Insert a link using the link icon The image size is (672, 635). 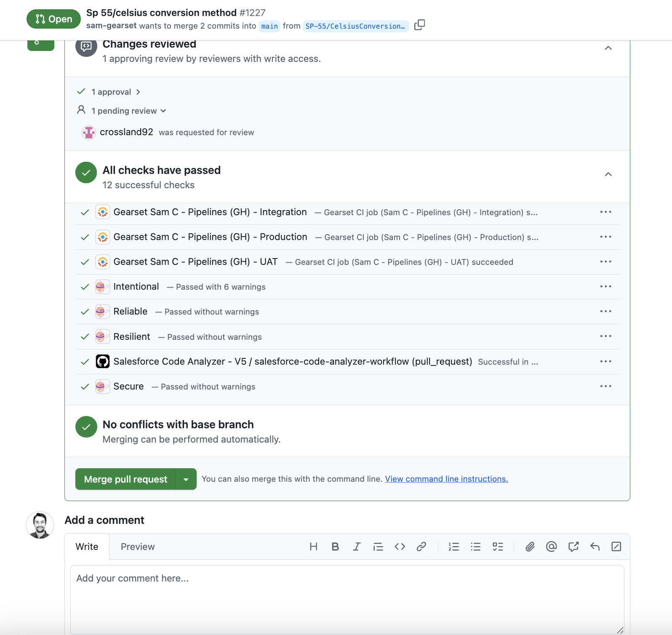(421, 547)
